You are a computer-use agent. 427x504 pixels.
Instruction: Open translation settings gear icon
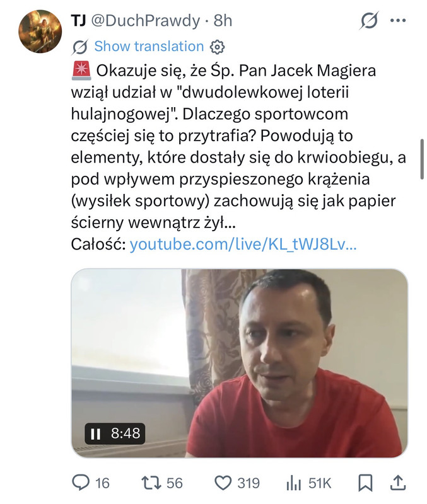pos(217,47)
